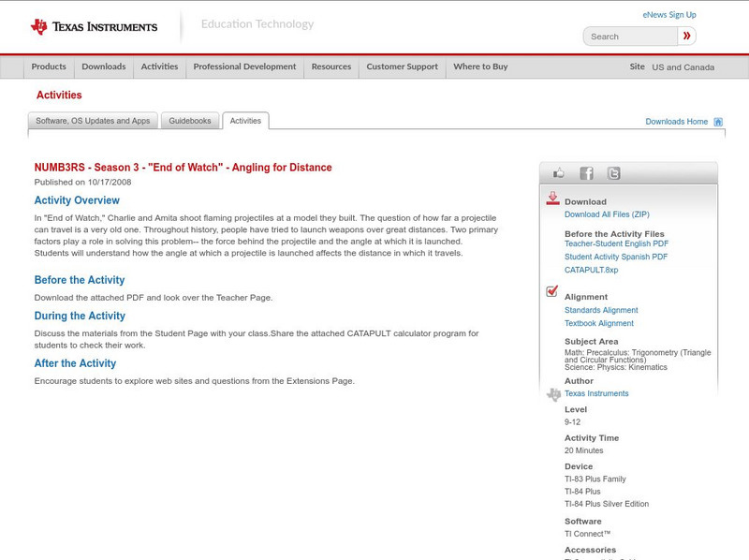749x560 pixels.
Task: Share the activity on Facebook
Action: pyautogui.click(x=586, y=172)
